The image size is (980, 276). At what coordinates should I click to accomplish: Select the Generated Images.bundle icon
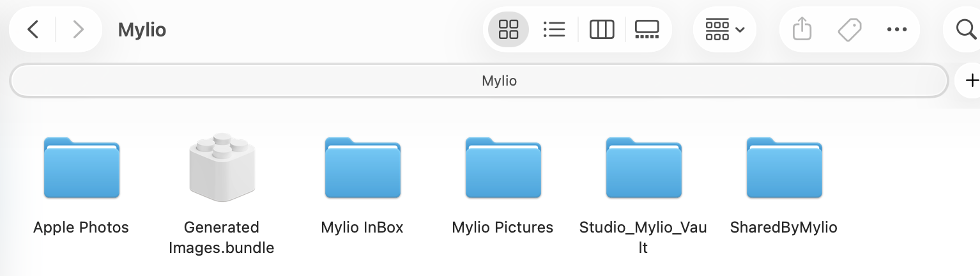222,167
